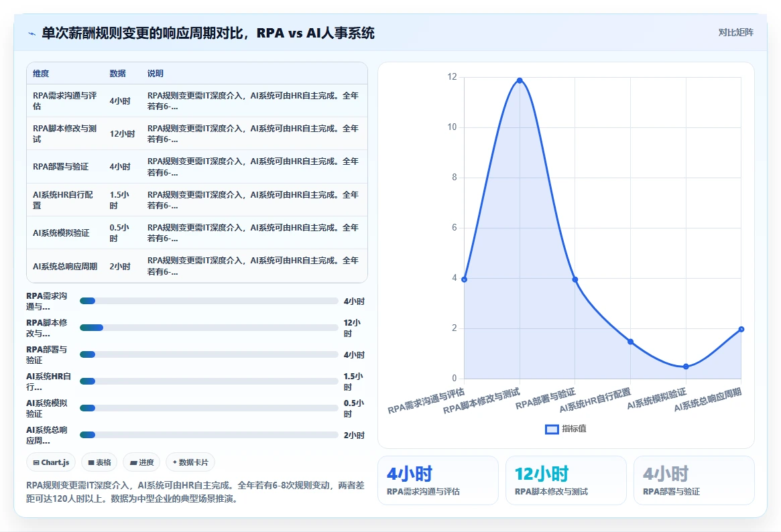Open the 12小时 RPA脚本修改与测试 data card
Screen dimensions: 781x532
pyautogui.click(x=566, y=480)
